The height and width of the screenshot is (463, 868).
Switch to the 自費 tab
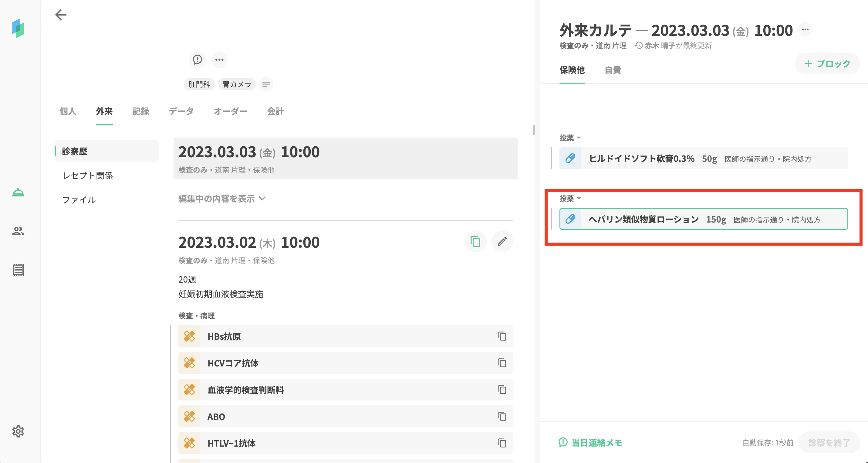pos(612,70)
